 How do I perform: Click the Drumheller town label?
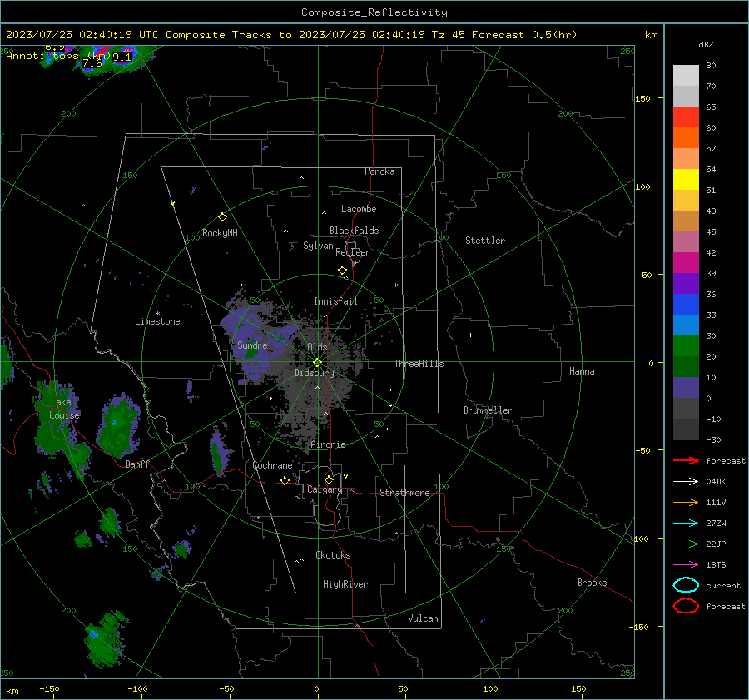coord(488,410)
